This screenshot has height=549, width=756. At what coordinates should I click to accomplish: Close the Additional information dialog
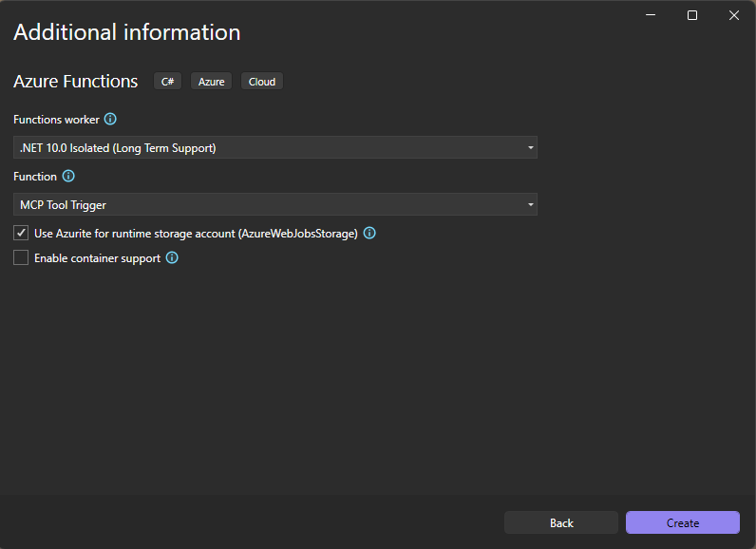(x=734, y=15)
